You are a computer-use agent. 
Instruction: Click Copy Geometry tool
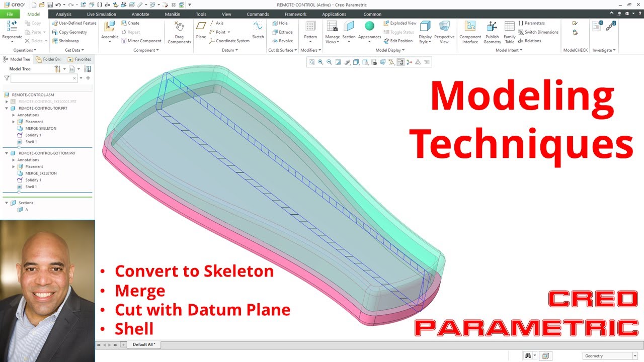click(x=69, y=32)
